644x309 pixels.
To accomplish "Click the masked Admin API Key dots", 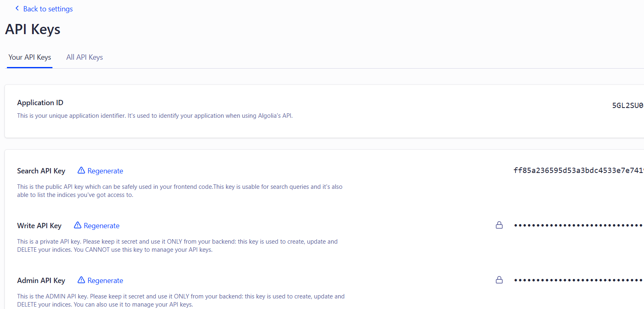I will coord(578,280).
